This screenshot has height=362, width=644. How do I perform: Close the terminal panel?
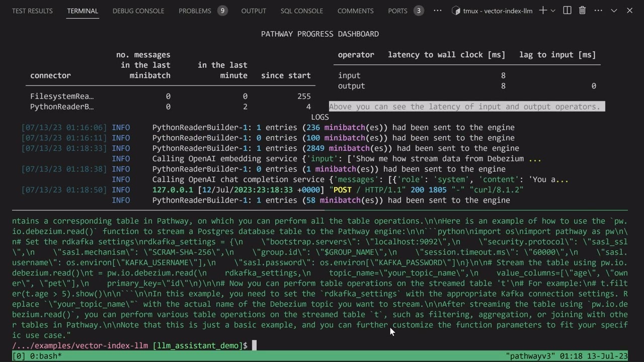629,11
